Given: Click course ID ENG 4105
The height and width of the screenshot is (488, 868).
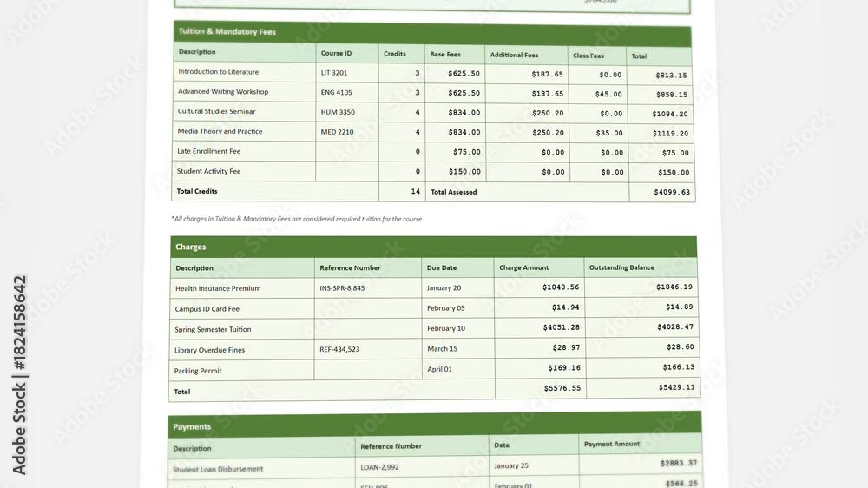Looking at the screenshot, I should point(336,93).
